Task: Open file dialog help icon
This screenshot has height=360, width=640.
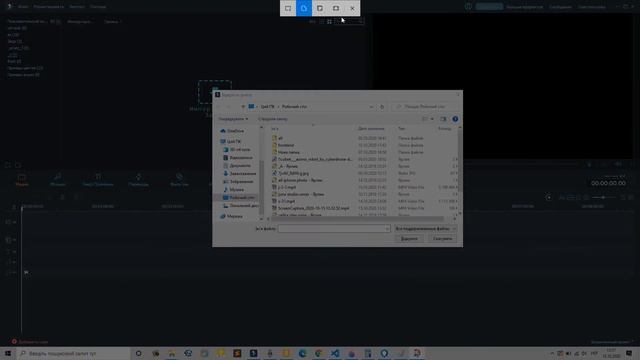Action: click(455, 119)
